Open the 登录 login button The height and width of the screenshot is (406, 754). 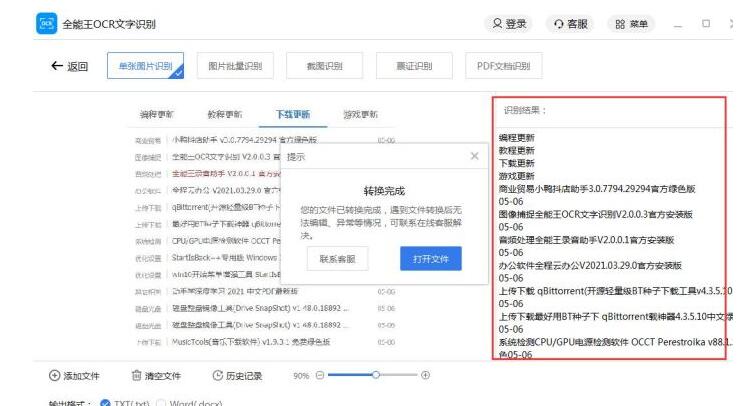509,24
